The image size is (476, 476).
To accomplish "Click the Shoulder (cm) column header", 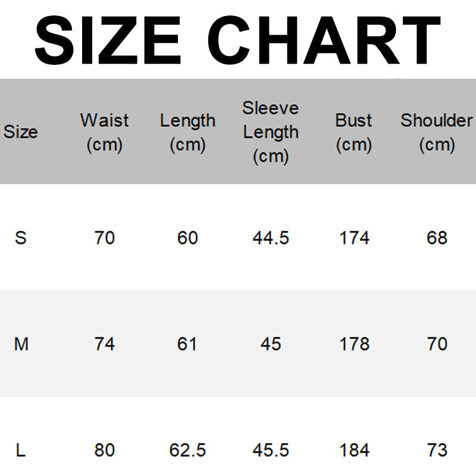I will (437, 131).
